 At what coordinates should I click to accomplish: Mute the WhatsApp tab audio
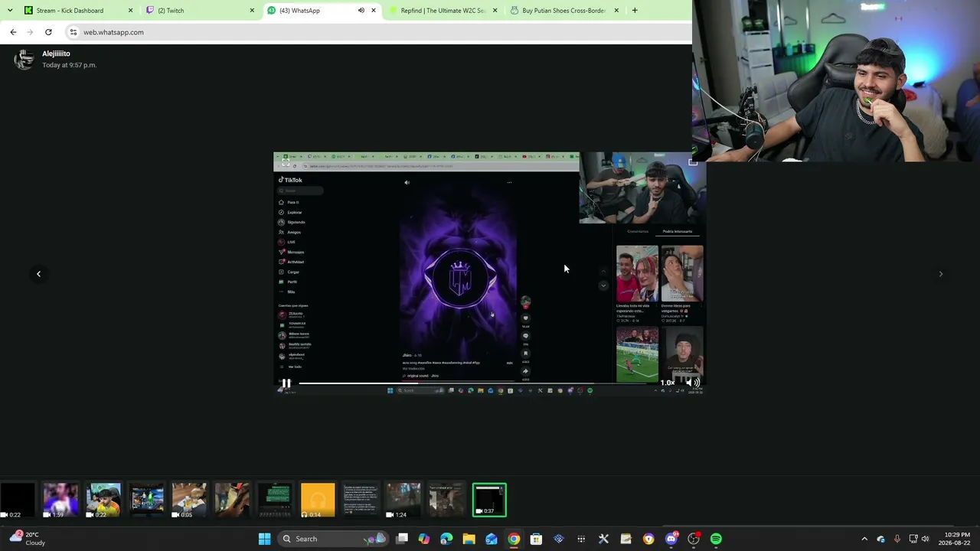[x=361, y=11]
